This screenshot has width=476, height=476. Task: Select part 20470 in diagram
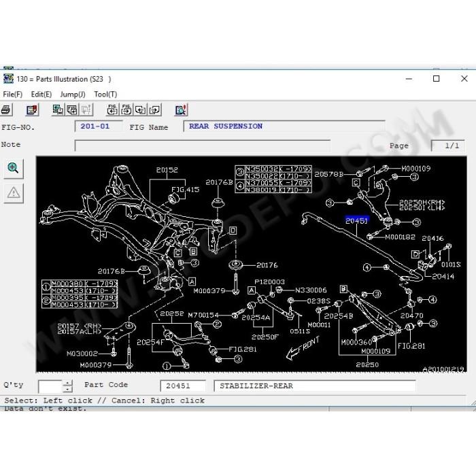(x=411, y=316)
